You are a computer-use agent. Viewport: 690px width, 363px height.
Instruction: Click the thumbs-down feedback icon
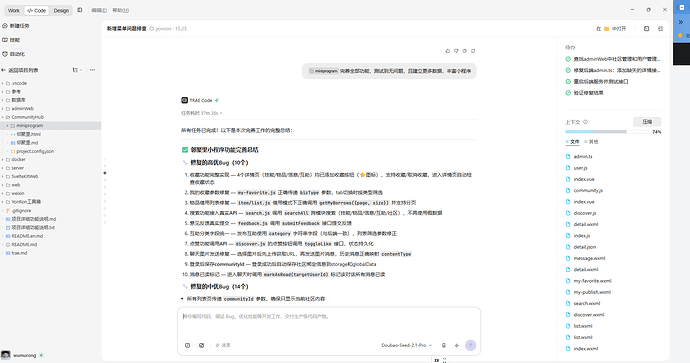tap(456, 51)
